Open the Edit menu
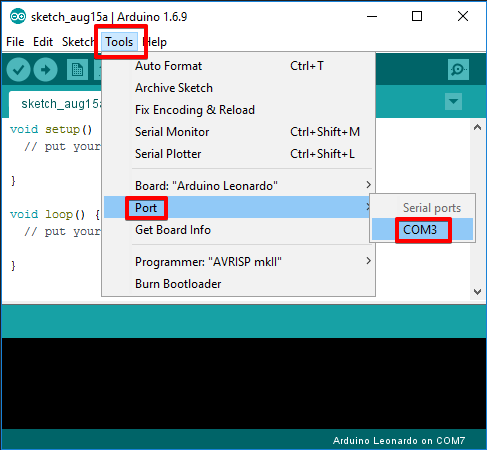 click(x=43, y=42)
